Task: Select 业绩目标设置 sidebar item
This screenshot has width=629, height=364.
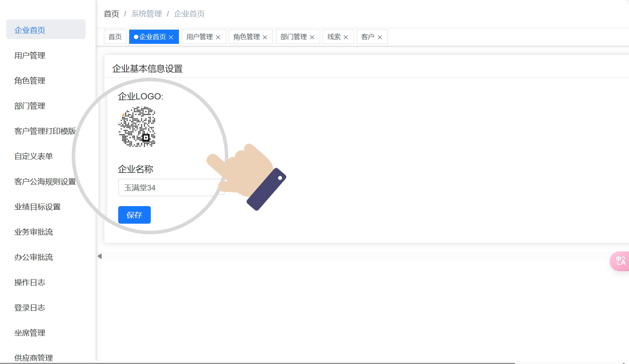Action: pyautogui.click(x=37, y=207)
